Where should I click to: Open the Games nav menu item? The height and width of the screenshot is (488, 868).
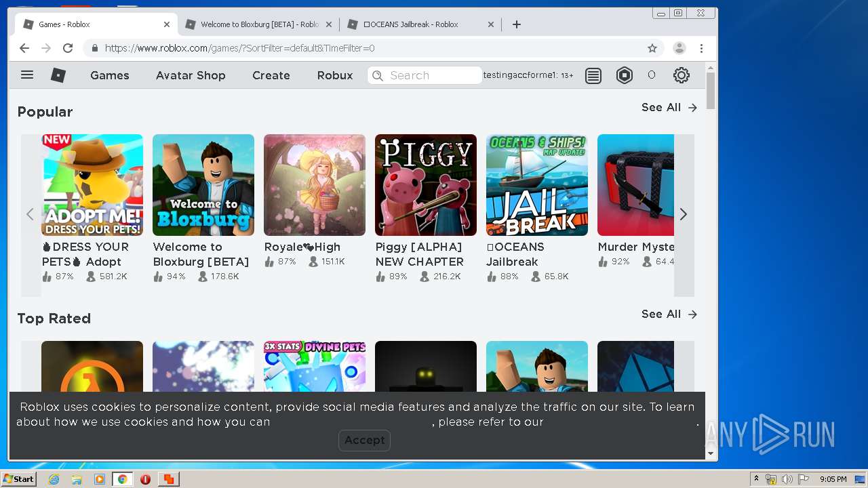pos(110,75)
